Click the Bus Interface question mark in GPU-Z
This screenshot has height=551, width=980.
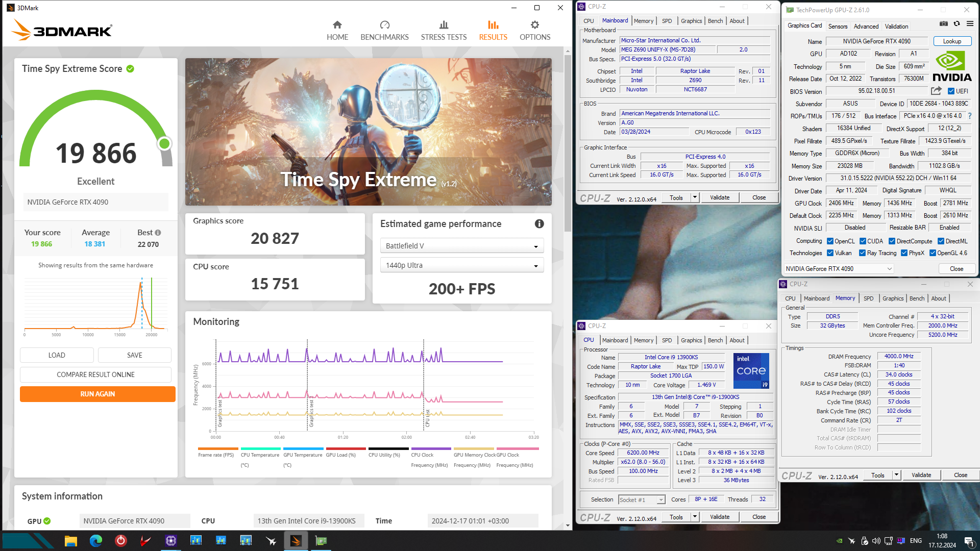pos(970,116)
